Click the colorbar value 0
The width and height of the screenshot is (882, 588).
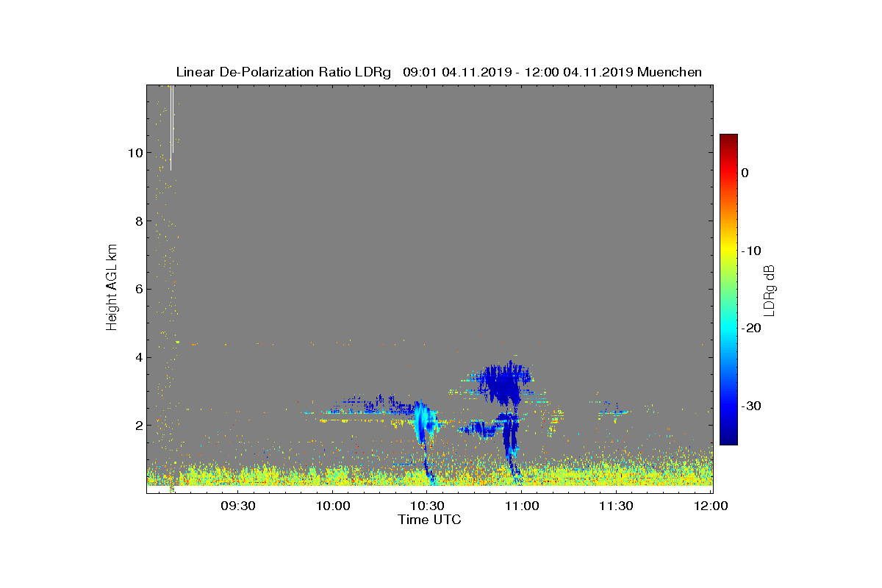click(x=745, y=173)
